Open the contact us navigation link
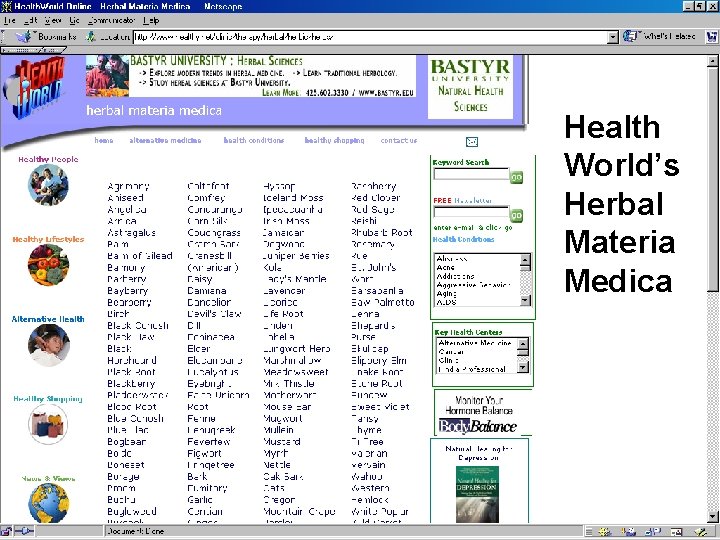Screen dimensions: 720x540 [399, 141]
